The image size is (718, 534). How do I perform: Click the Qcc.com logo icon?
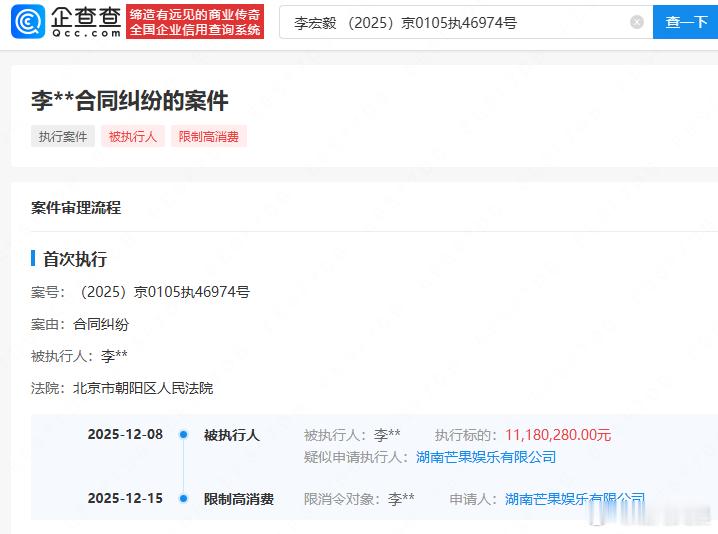[28, 22]
